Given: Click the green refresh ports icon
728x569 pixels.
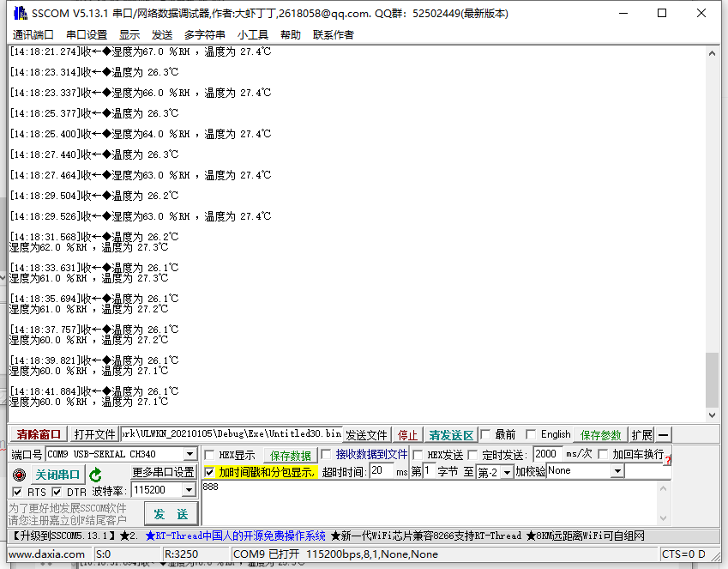Looking at the screenshot, I should point(96,475).
